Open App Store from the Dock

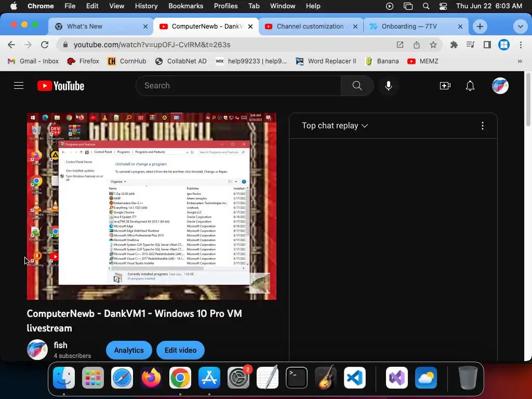pos(209,378)
